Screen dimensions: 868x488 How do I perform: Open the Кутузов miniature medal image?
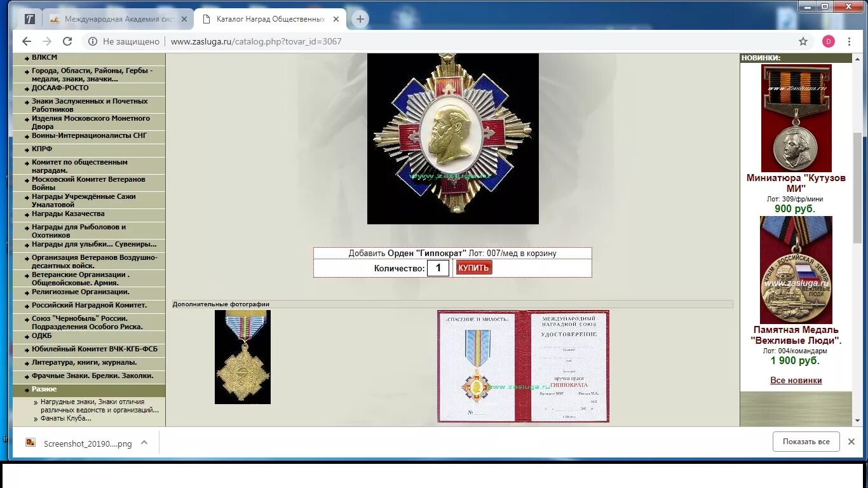tap(796, 118)
